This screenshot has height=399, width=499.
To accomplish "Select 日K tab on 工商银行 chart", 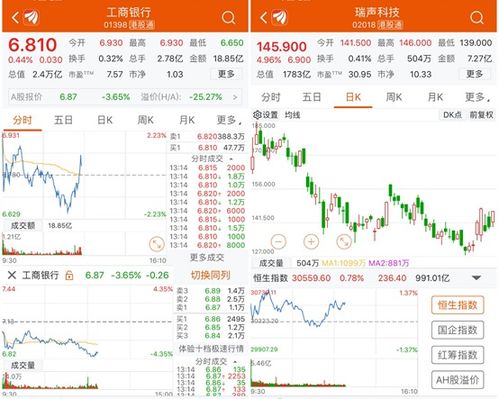I will coord(105,120).
